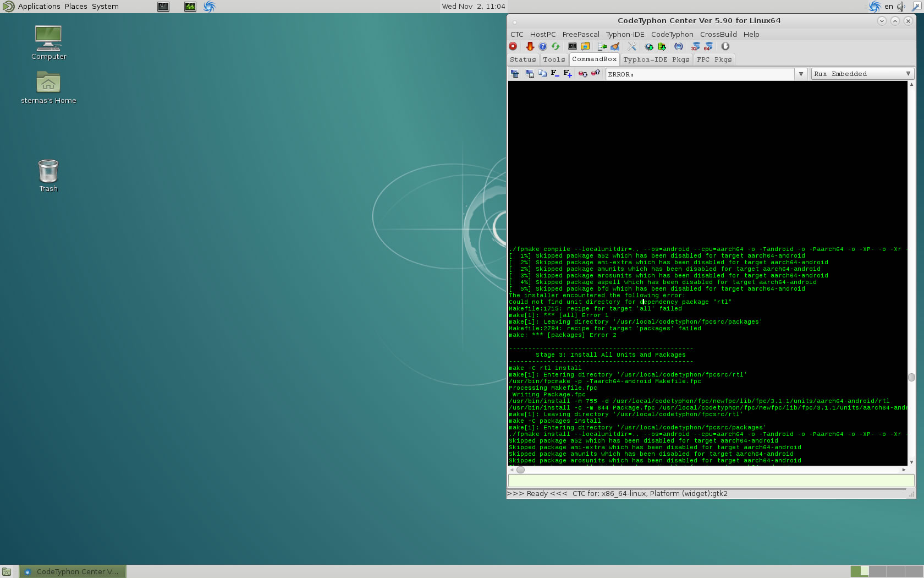
Task: Open the terminal console toolbar icon
Action: pyautogui.click(x=573, y=46)
